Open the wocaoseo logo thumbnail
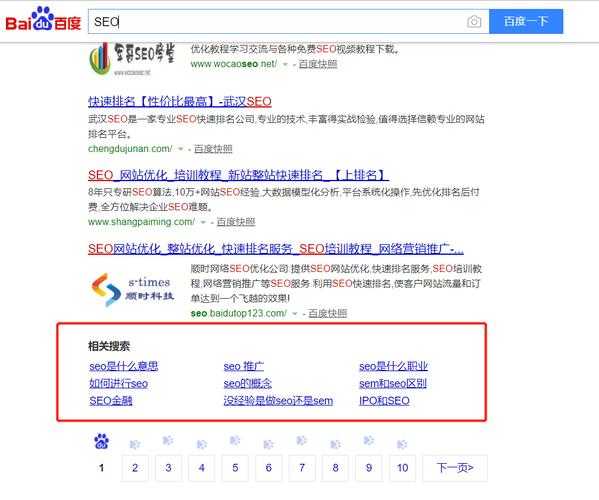Image resolution: width=599 pixels, height=500 pixels. 132,58
